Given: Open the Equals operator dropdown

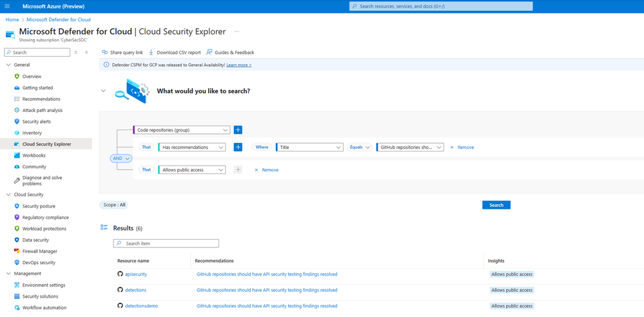Looking at the screenshot, I should pyautogui.click(x=359, y=147).
